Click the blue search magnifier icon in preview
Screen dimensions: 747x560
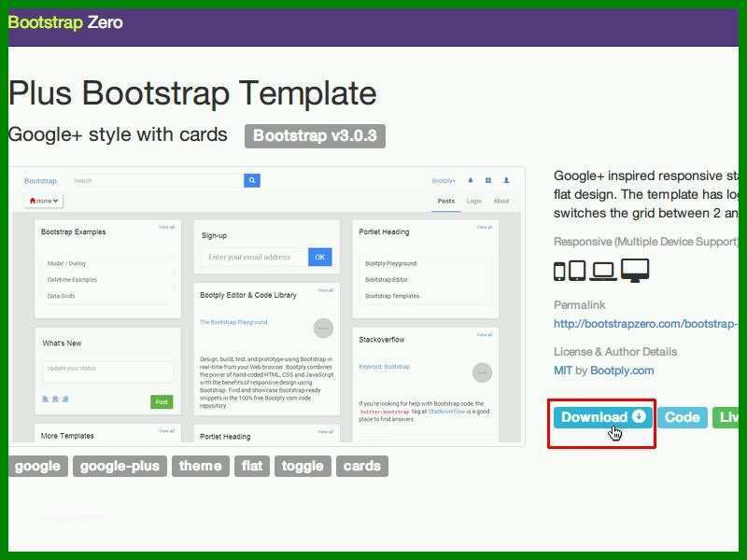pyautogui.click(x=252, y=180)
